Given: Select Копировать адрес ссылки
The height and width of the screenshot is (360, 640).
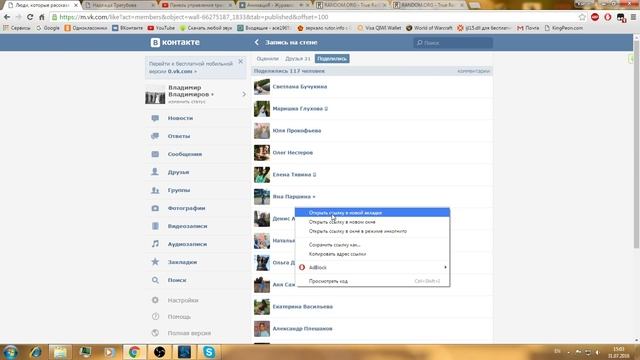Looking at the screenshot, I should [x=373, y=254].
